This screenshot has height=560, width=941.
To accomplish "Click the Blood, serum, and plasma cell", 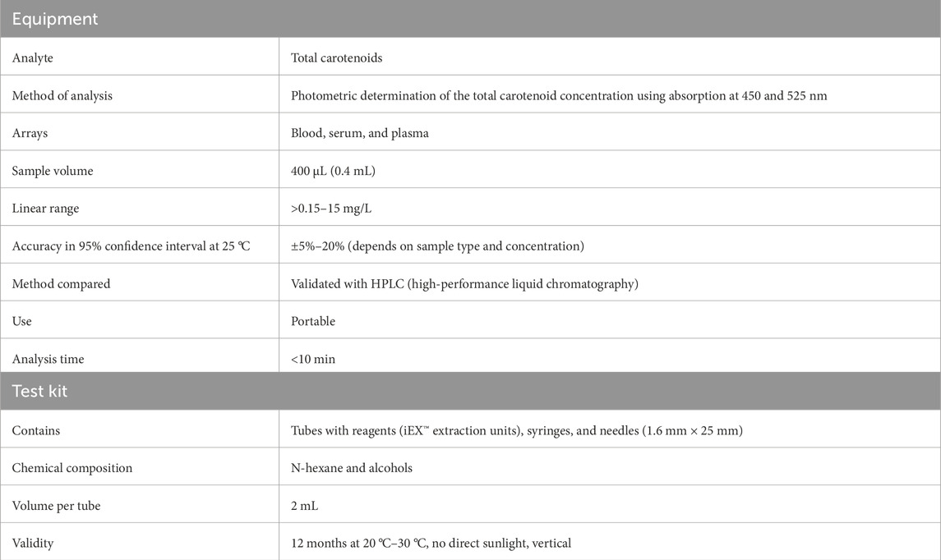I will point(359,133).
